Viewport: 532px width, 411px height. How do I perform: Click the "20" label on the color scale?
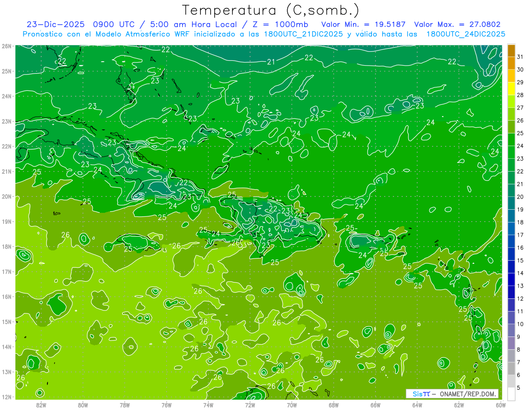point(520,197)
